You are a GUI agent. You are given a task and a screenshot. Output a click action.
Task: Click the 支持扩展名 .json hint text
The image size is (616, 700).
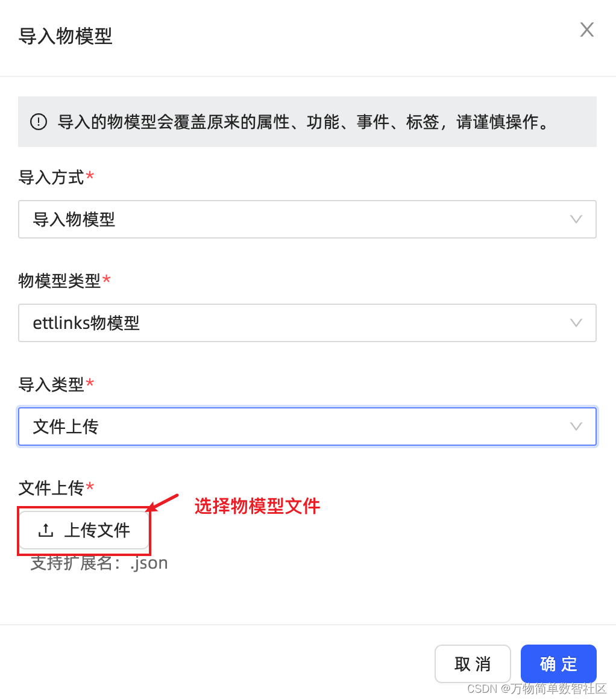99,563
